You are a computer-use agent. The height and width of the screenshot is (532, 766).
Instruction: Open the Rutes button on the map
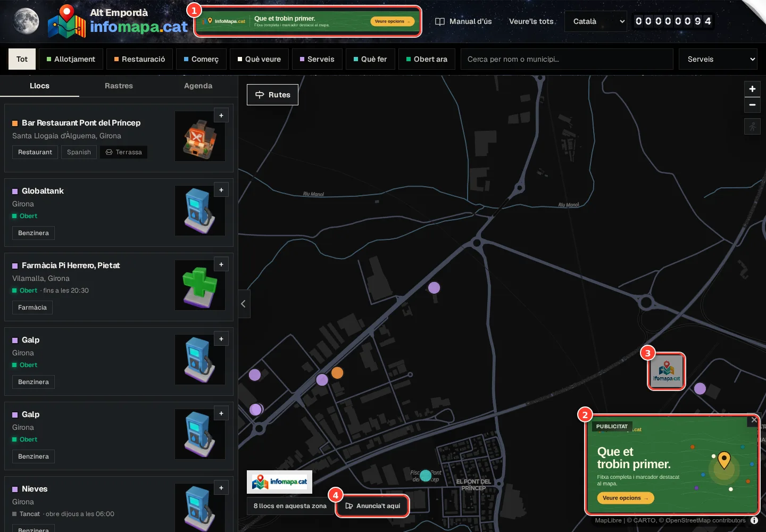[x=272, y=95]
